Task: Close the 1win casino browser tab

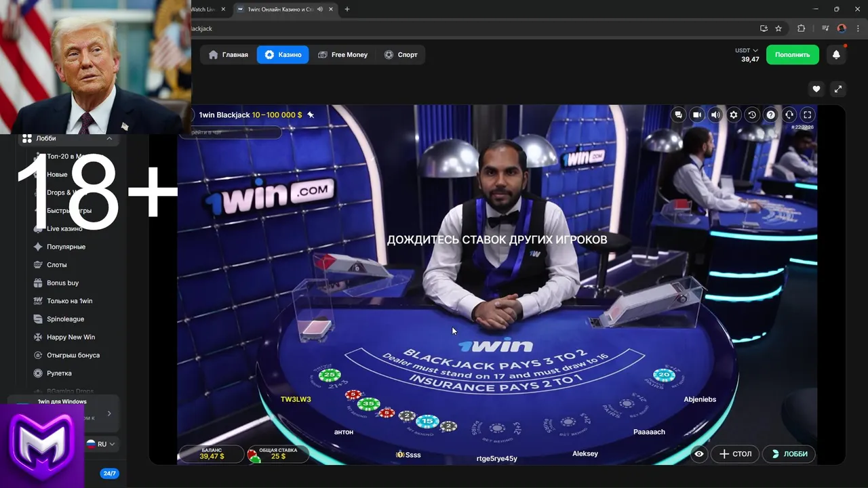Action: [x=330, y=9]
